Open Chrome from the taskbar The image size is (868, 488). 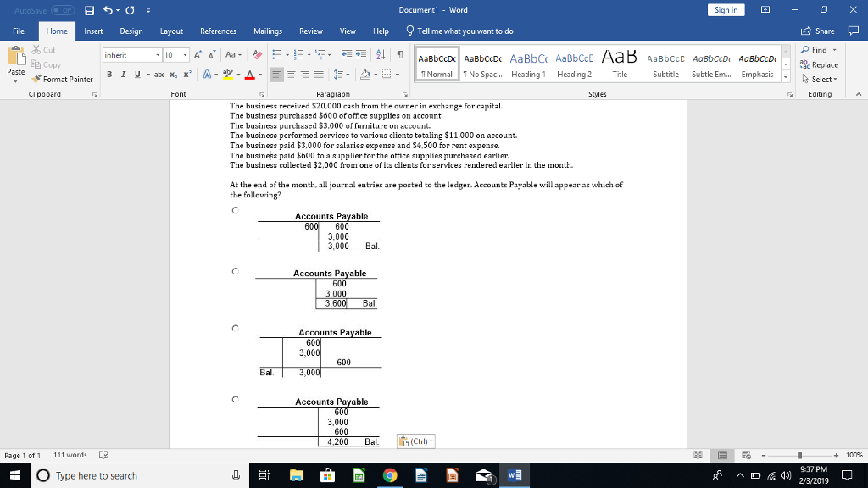(x=390, y=474)
